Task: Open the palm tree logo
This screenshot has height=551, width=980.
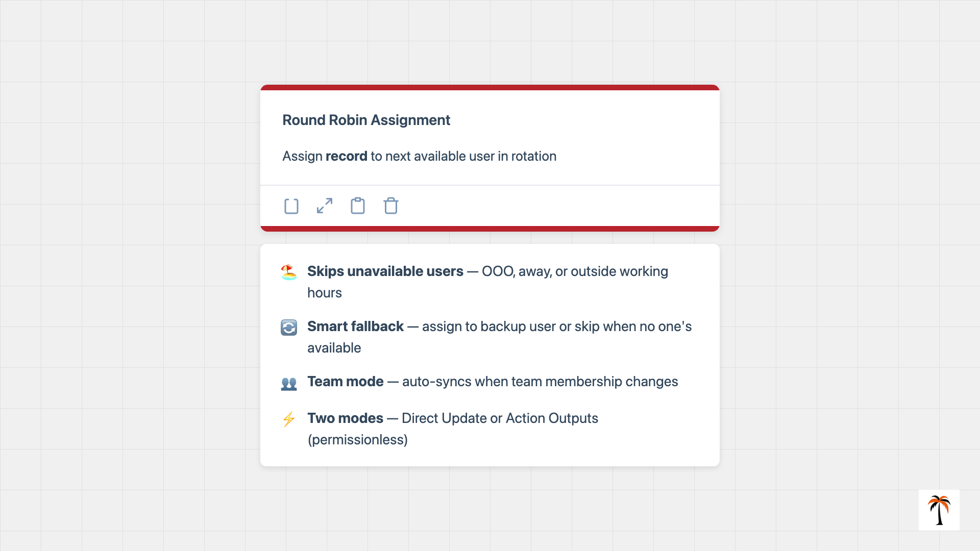Action: pyautogui.click(x=939, y=510)
